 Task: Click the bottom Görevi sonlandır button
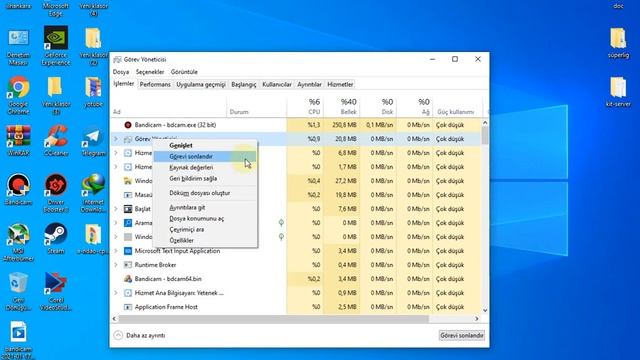coord(462,336)
